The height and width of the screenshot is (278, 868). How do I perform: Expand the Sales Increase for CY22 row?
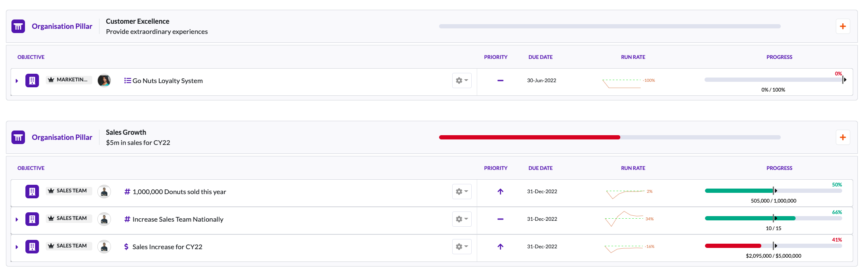17,247
